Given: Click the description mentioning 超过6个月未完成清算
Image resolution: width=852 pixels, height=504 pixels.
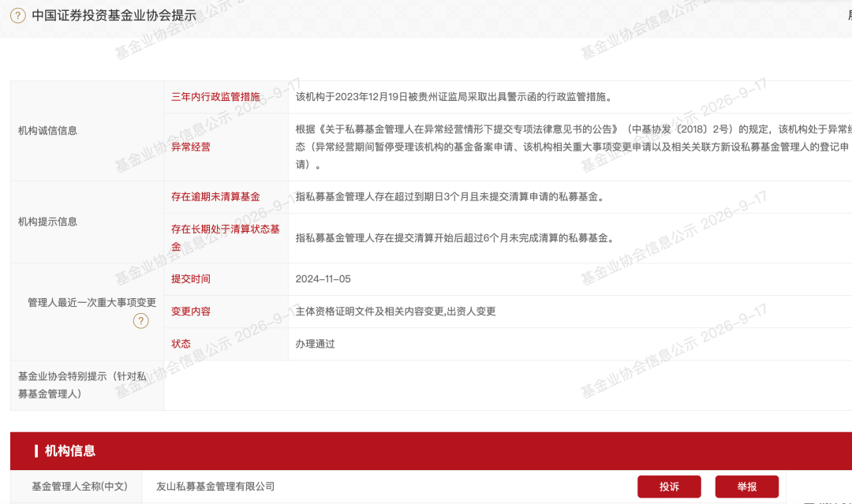Looking at the screenshot, I should click(x=455, y=238).
